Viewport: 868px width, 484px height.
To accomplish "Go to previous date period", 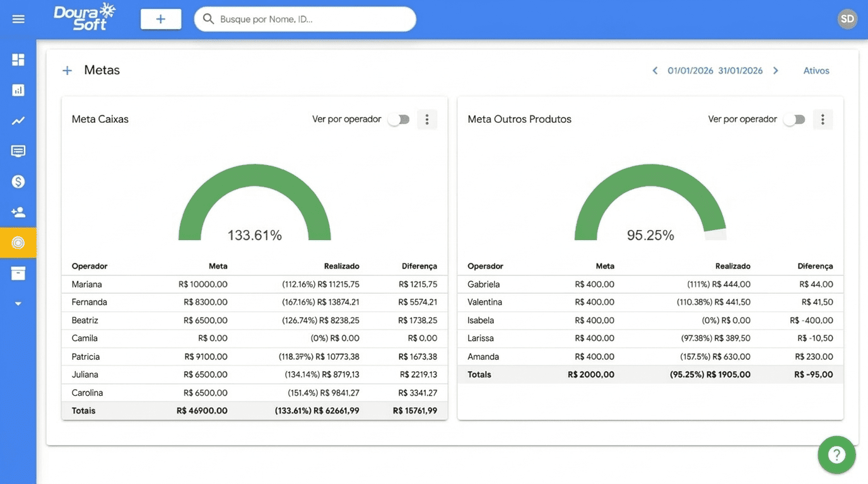I will pos(655,71).
